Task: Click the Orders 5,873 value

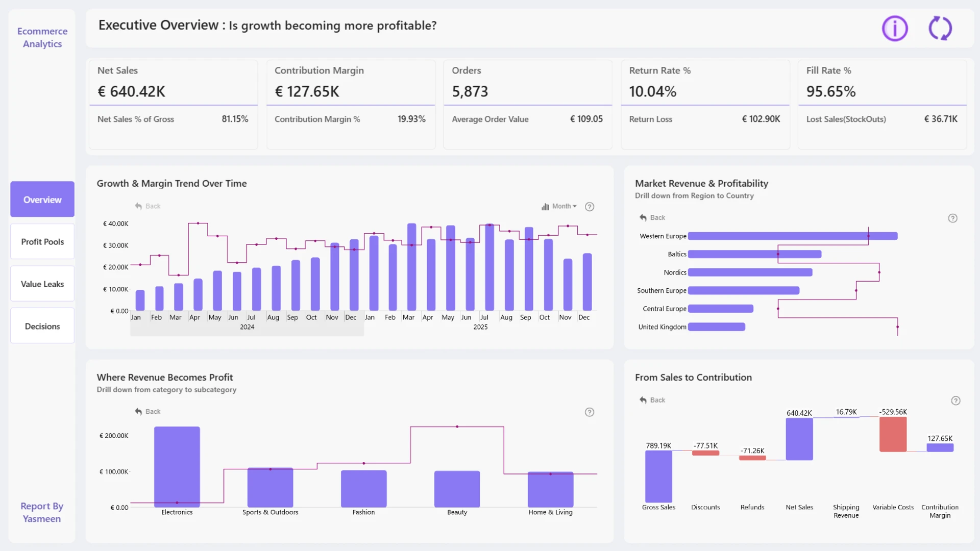Action: pos(470,92)
